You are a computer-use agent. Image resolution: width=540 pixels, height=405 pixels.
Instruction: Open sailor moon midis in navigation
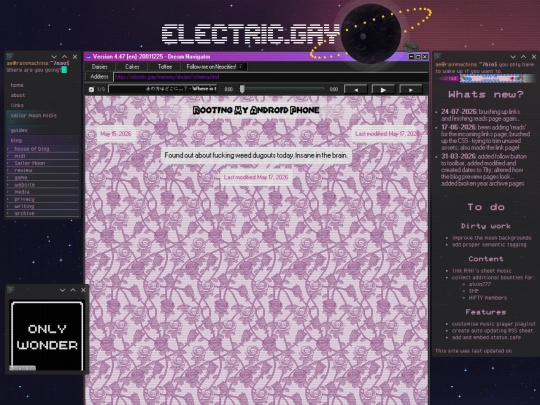tap(33, 115)
